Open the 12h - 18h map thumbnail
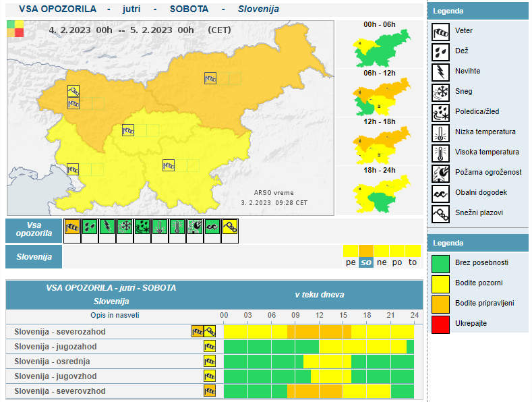The height and width of the screenshot is (402, 532). pos(380,144)
